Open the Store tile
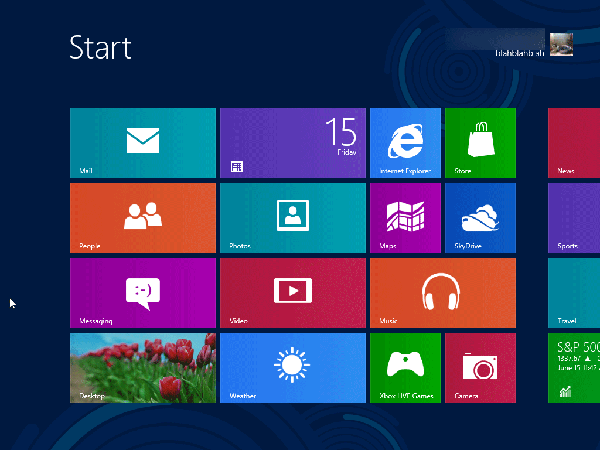 click(x=480, y=143)
